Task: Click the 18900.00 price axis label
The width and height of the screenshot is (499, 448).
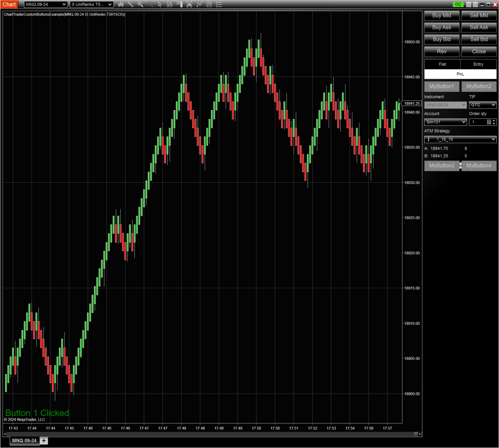Action: 412,394
